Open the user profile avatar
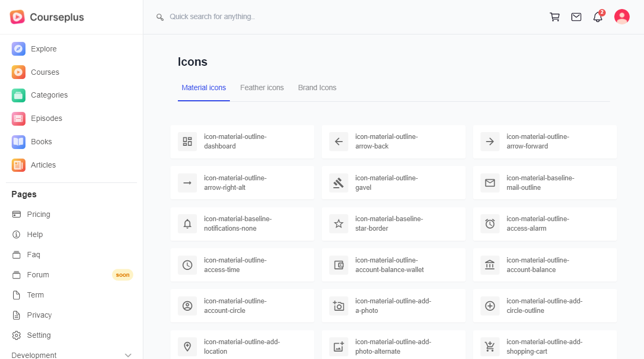Screen dimensions: 644x359 622,17
